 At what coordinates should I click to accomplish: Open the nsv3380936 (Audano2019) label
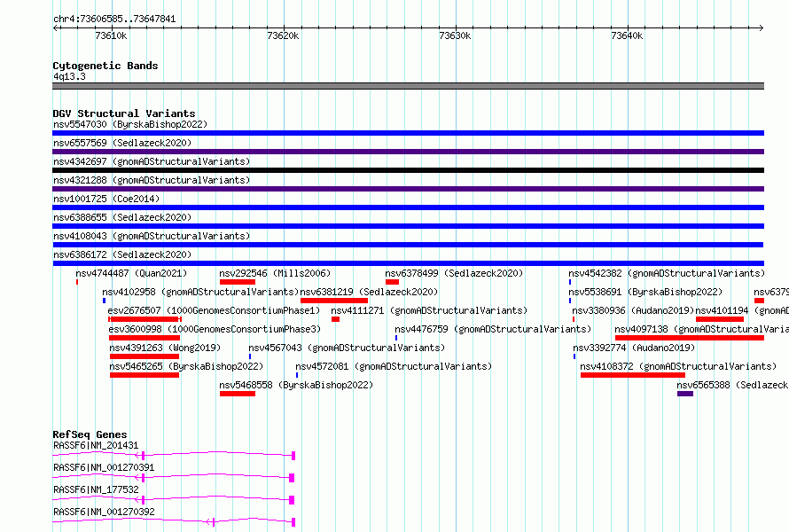coord(633,310)
